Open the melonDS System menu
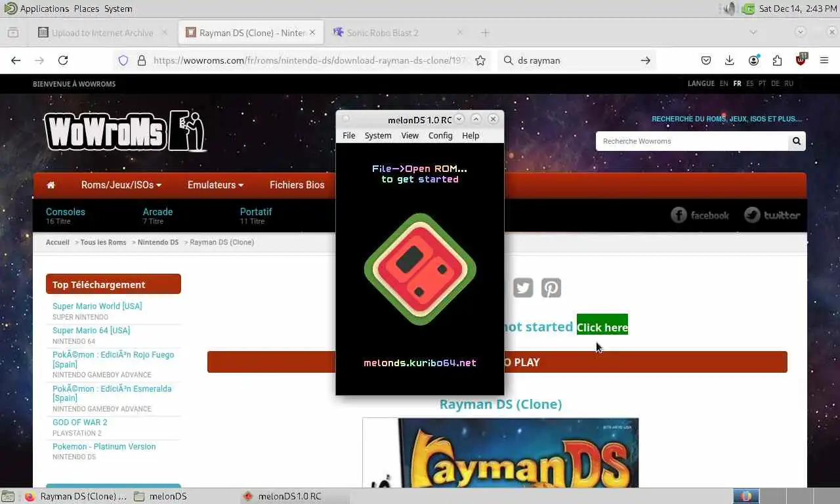840x504 pixels. click(x=378, y=136)
